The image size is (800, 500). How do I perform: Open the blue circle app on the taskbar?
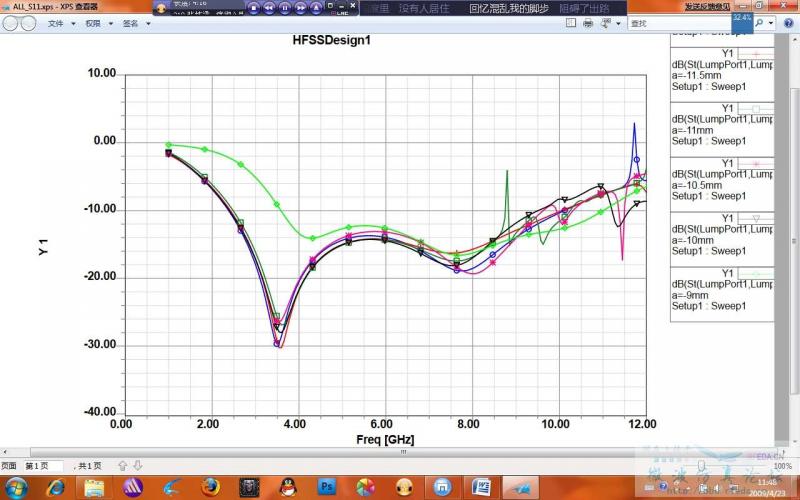(443, 488)
